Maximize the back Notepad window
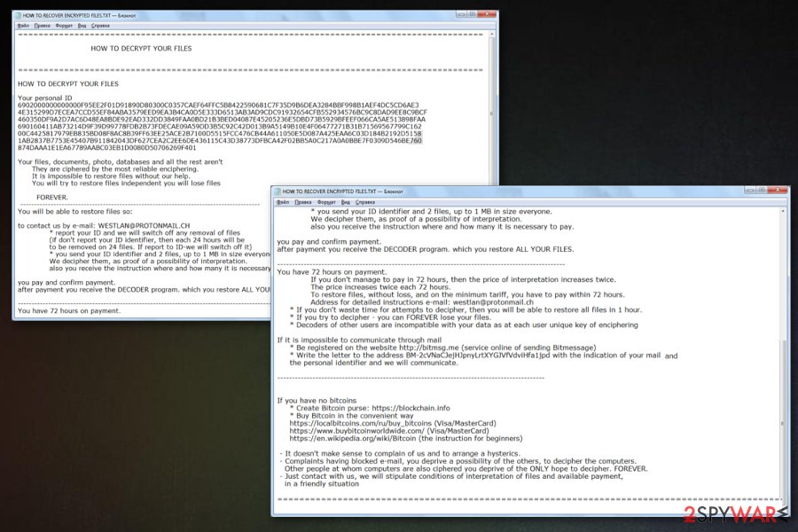This screenshot has width=798, height=532. pyautogui.click(x=473, y=14)
